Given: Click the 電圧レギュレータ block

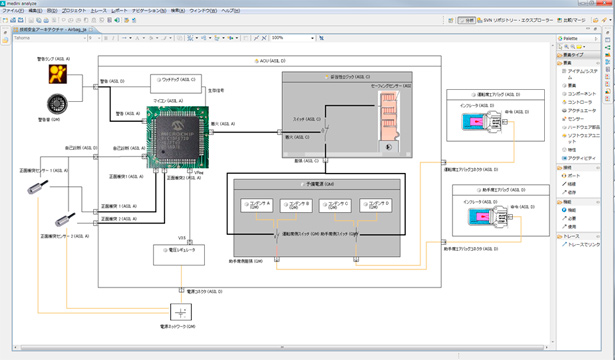Looking at the screenshot, I should pos(178,255).
